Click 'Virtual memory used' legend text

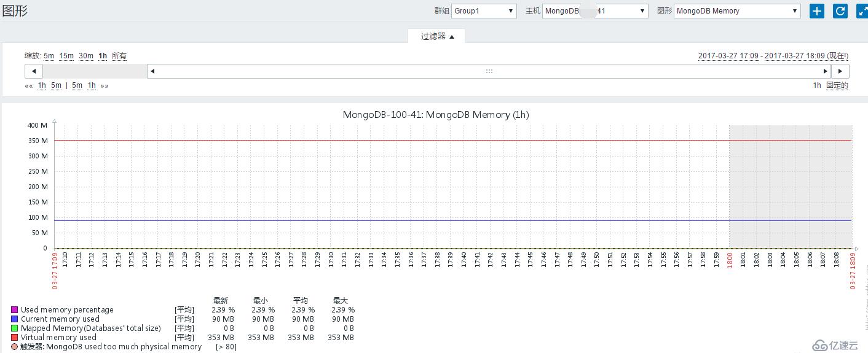58,338
